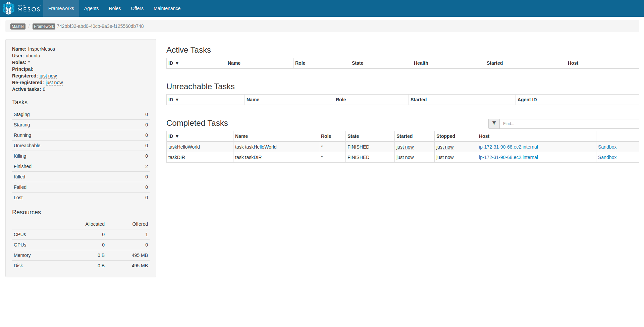Screen dimensions: 644x327
Task: Click the Registered 'just now' timestamp
Action: pyautogui.click(x=48, y=76)
